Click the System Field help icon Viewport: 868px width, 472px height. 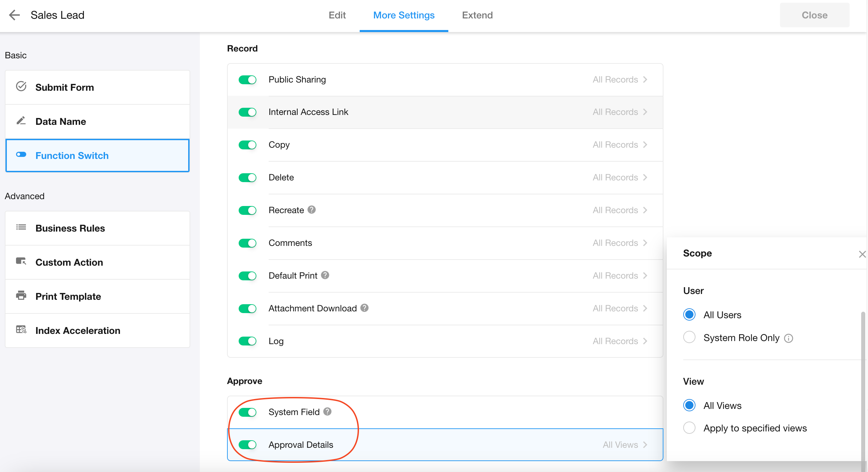coord(327,412)
